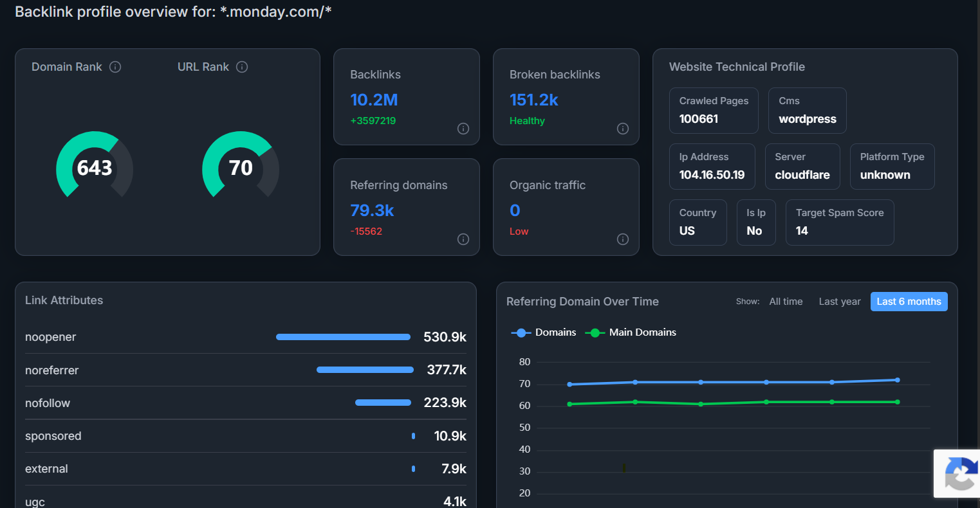Click the Low organic traffic status
980x508 pixels.
coord(519,231)
